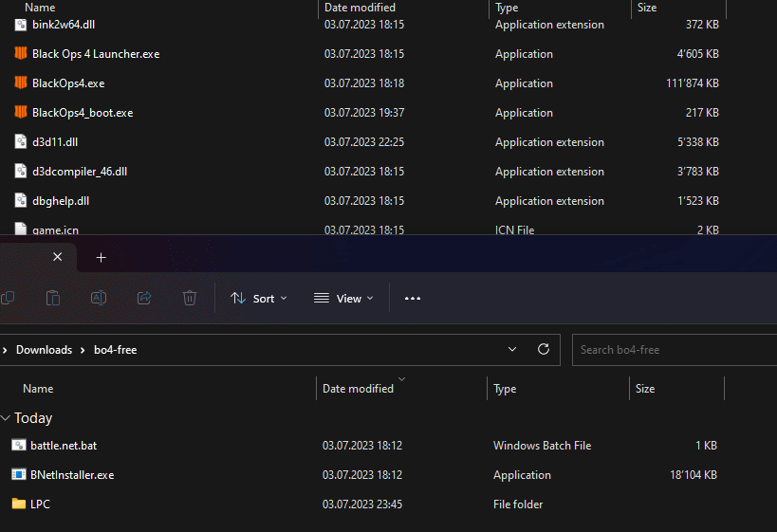Collapse the Today group
This screenshot has height=532, width=777.
tap(8, 418)
